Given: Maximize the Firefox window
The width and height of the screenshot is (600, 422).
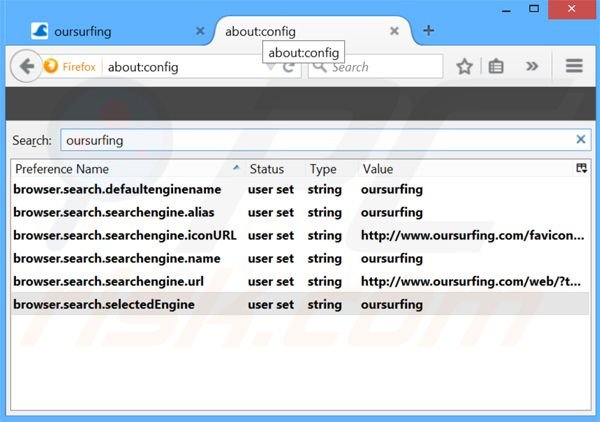Looking at the screenshot, I should pyautogui.click(x=534, y=9).
